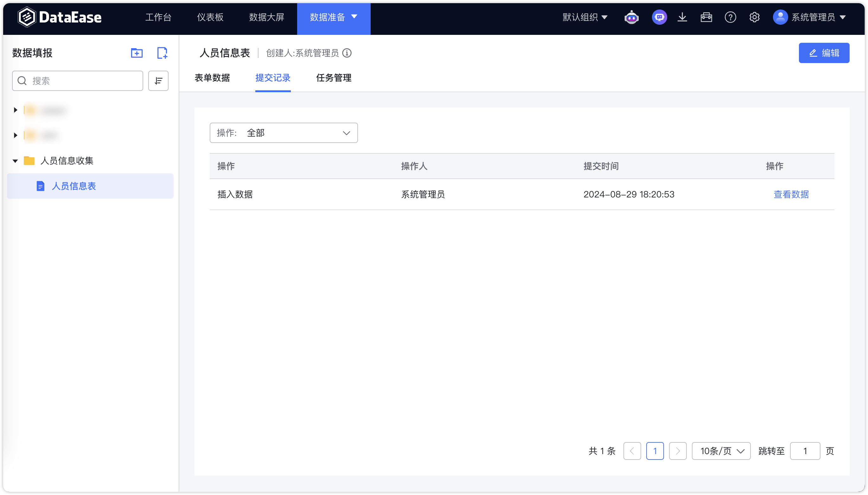Click the user avatar icon
This screenshot has width=868, height=495.
(780, 17)
